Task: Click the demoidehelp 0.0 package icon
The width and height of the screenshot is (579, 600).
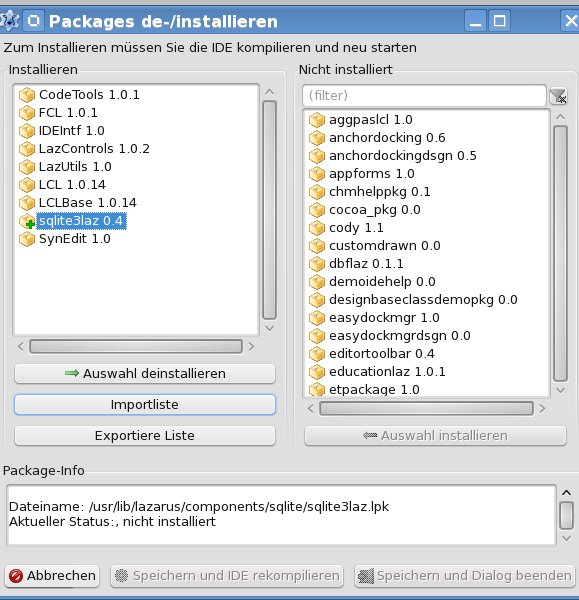Action: coord(317,282)
